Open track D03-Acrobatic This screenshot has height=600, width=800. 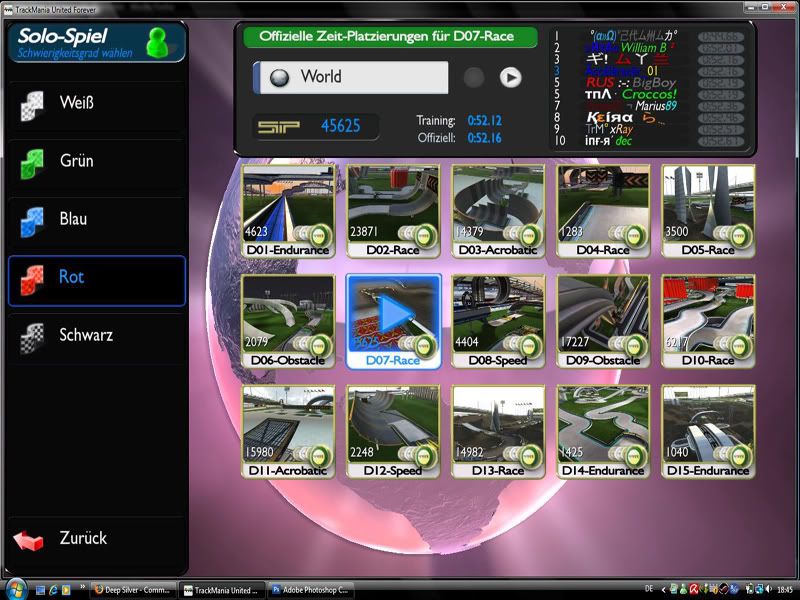(x=498, y=211)
